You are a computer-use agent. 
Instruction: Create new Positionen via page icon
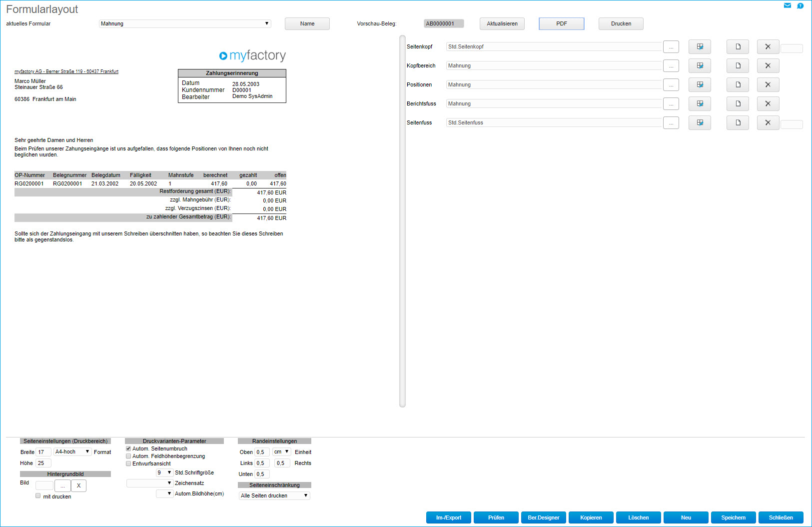click(738, 84)
